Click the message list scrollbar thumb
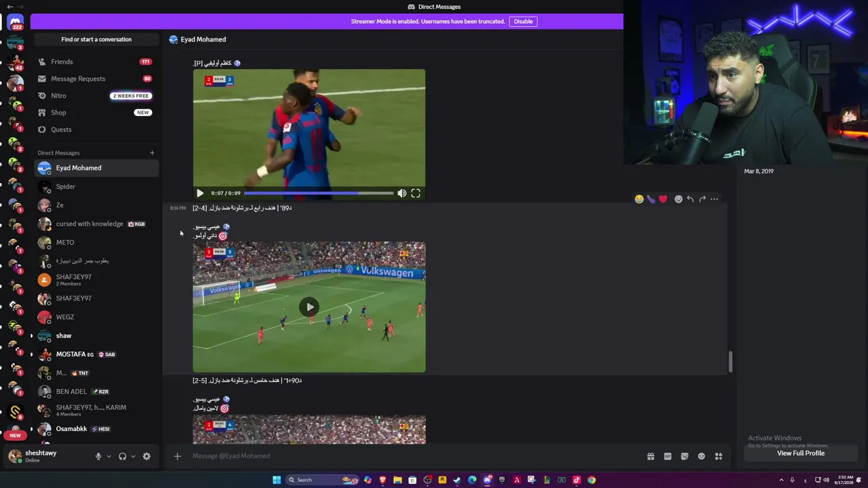The height and width of the screenshot is (488, 868). click(730, 362)
